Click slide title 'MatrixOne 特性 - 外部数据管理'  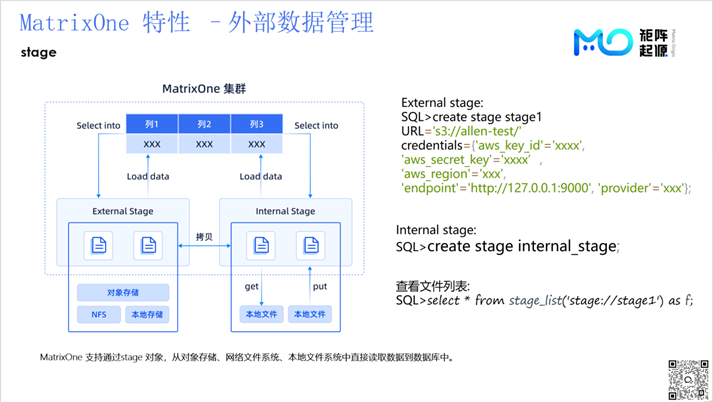coord(196,23)
